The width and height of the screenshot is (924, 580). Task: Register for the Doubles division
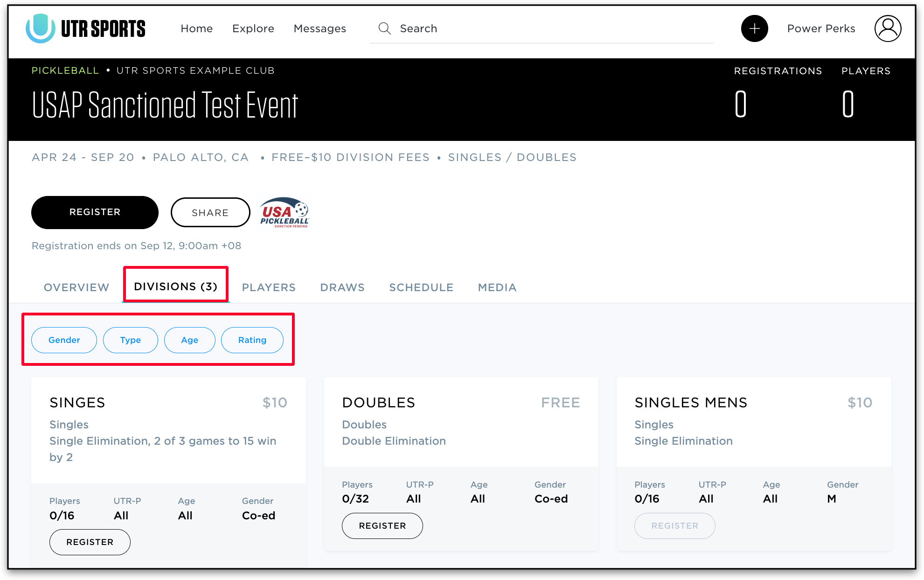pyautogui.click(x=382, y=526)
